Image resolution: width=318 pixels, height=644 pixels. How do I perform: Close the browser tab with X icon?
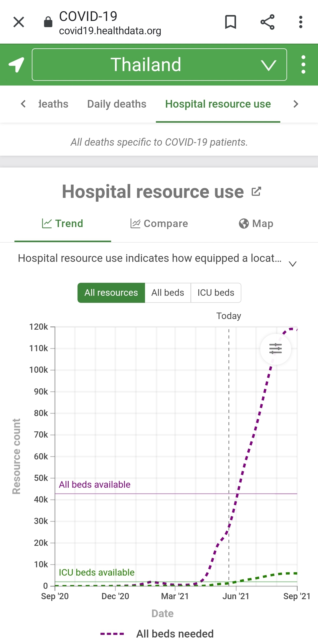(19, 22)
